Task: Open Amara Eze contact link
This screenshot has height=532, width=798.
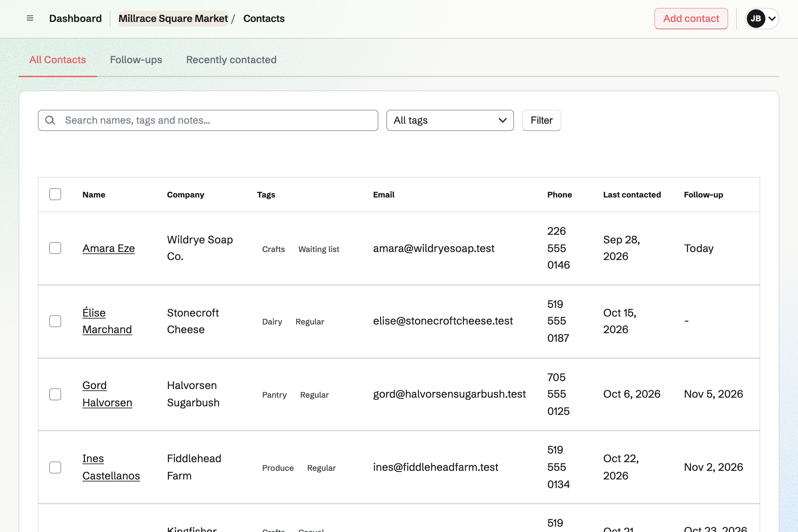Action: click(109, 248)
